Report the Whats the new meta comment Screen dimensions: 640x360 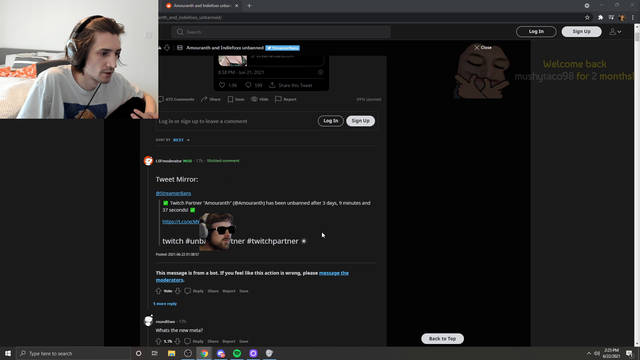[229, 341]
